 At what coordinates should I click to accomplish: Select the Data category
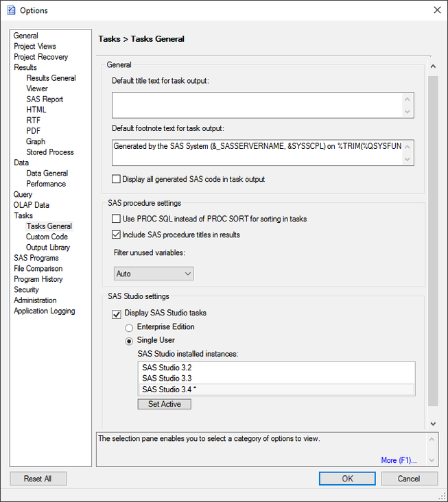pos(21,163)
